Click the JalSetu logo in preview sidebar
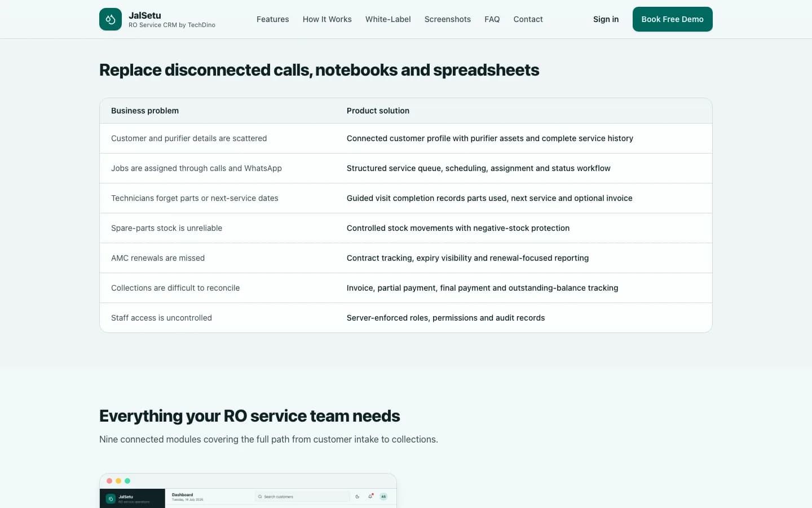Image resolution: width=812 pixels, height=508 pixels. (111, 499)
